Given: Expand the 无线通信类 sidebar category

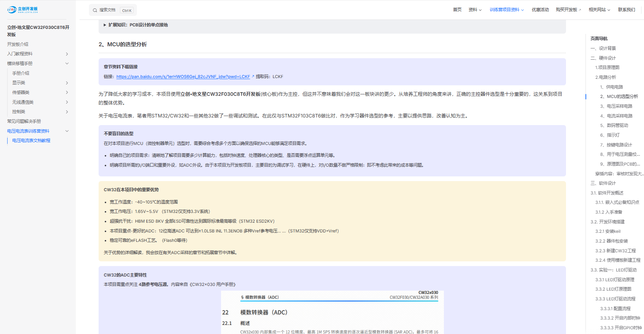Looking at the screenshot, I should point(67,102).
